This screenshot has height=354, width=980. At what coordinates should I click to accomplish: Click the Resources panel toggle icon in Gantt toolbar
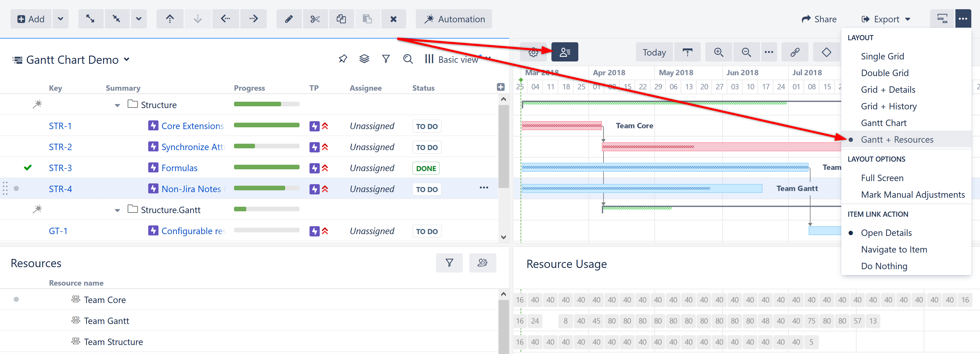coord(564,52)
